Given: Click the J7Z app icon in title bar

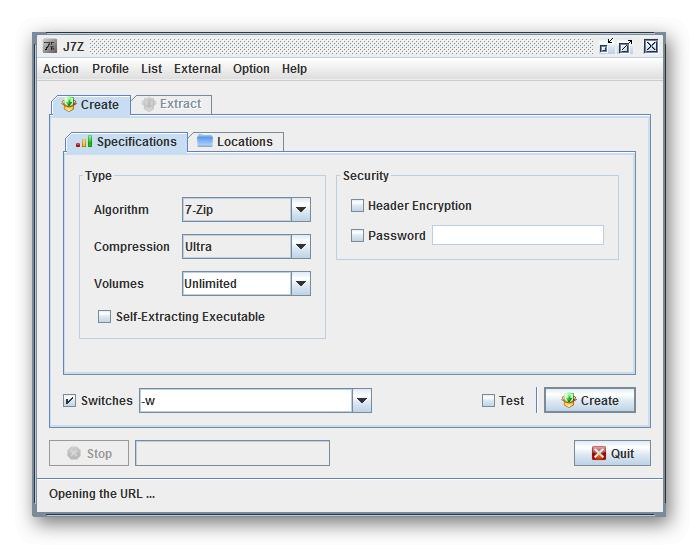Looking at the screenshot, I should [50, 46].
